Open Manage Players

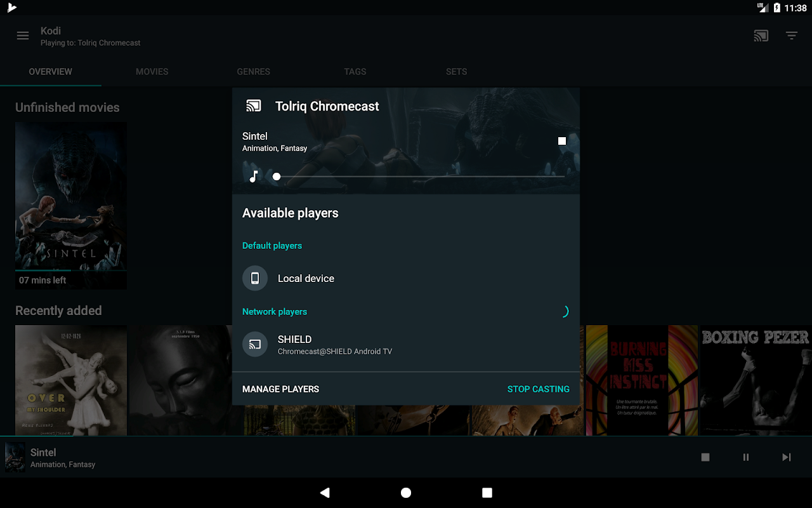[280, 389]
